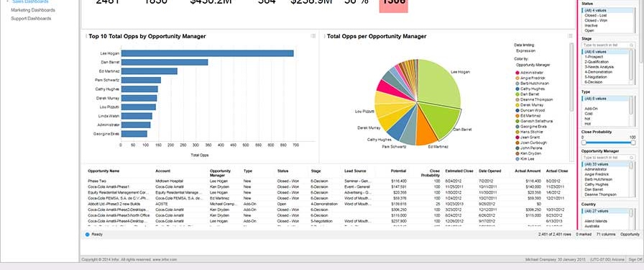
Task: Open Marketing Dashboards in the sidebar
Action: [x=33, y=10]
